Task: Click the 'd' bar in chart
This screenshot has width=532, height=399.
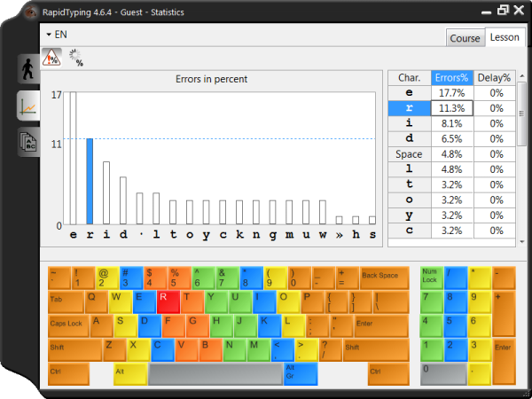Action: [123, 200]
